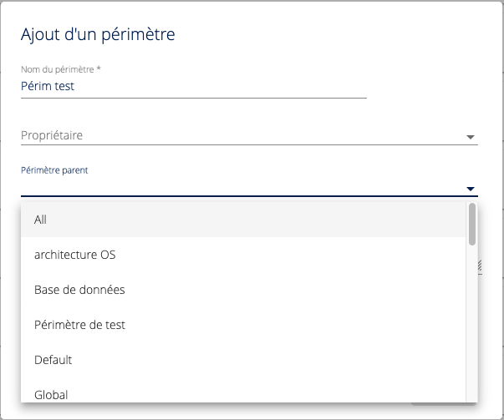The height and width of the screenshot is (420, 504).
Task: Select the "Global" perimeter option
Action: (51, 394)
